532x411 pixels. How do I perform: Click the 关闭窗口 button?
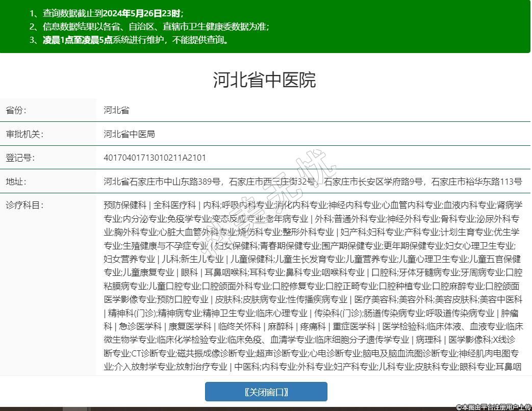pyautogui.click(x=266, y=392)
